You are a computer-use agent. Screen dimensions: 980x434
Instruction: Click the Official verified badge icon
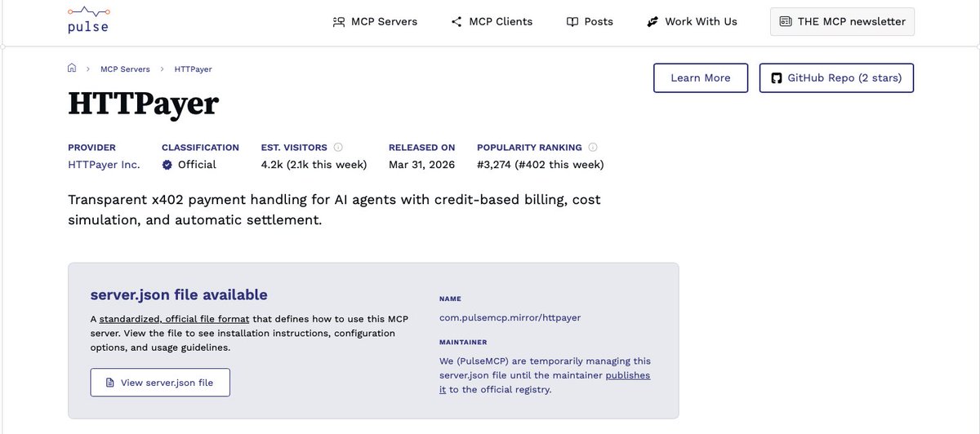point(167,164)
